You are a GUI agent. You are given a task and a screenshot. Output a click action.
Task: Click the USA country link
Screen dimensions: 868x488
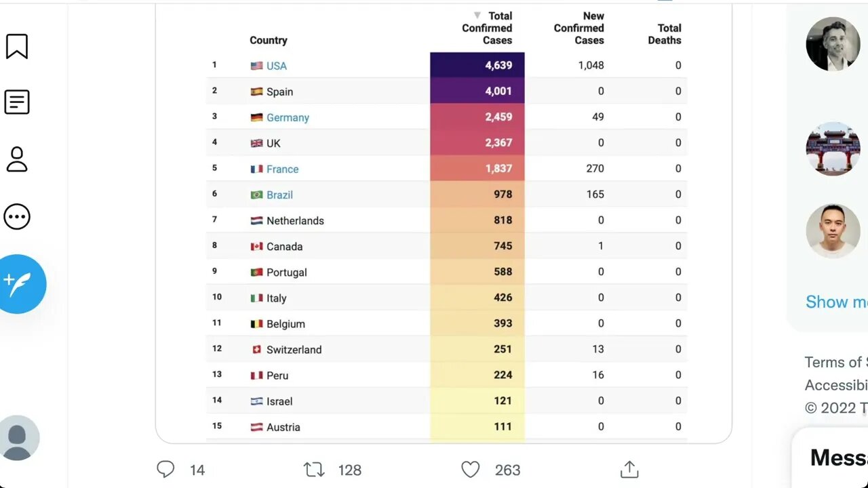(276, 66)
